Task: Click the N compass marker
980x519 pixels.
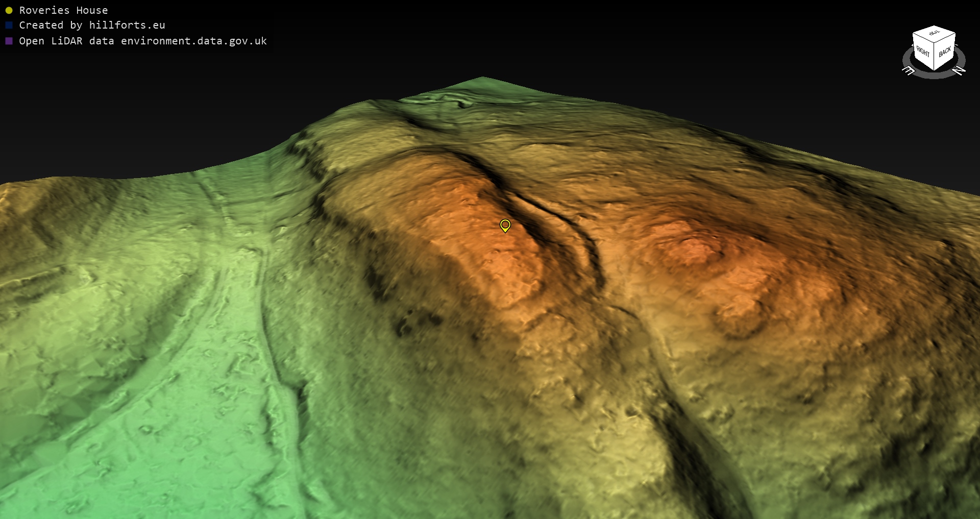Action: point(959,70)
